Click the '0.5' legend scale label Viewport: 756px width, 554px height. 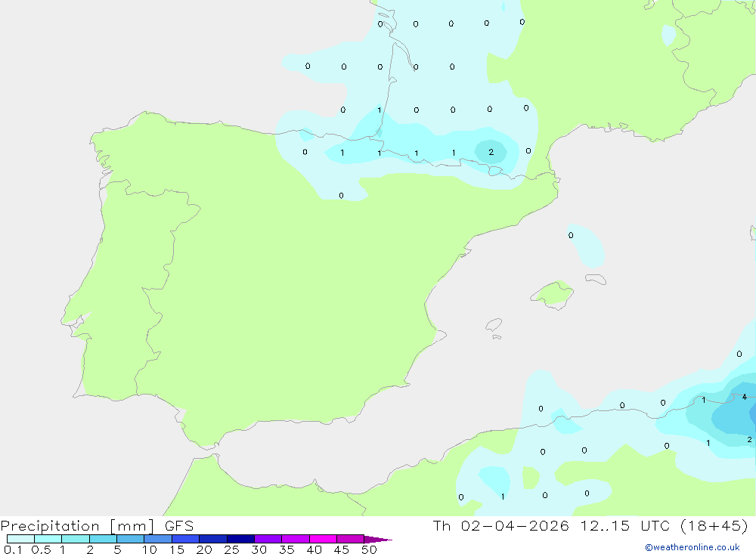pyautogui.click(x=41, y=549)
